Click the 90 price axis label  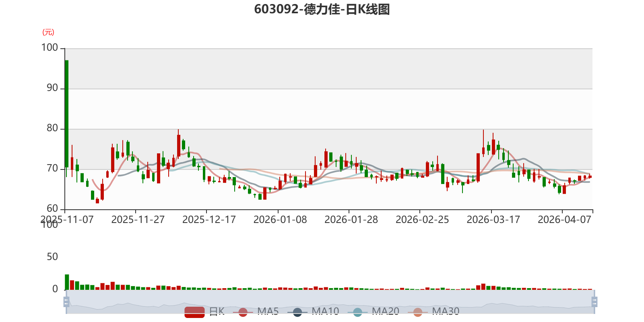pyautogui.click(x=52, y=88)
